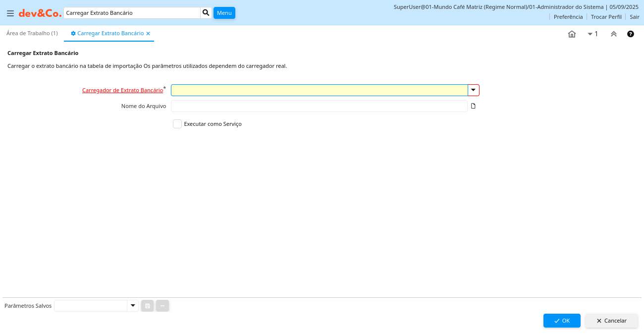Collapse the header with double chevron icon
The height and width of the screenshot is (334, 644).
coord(613,34)
